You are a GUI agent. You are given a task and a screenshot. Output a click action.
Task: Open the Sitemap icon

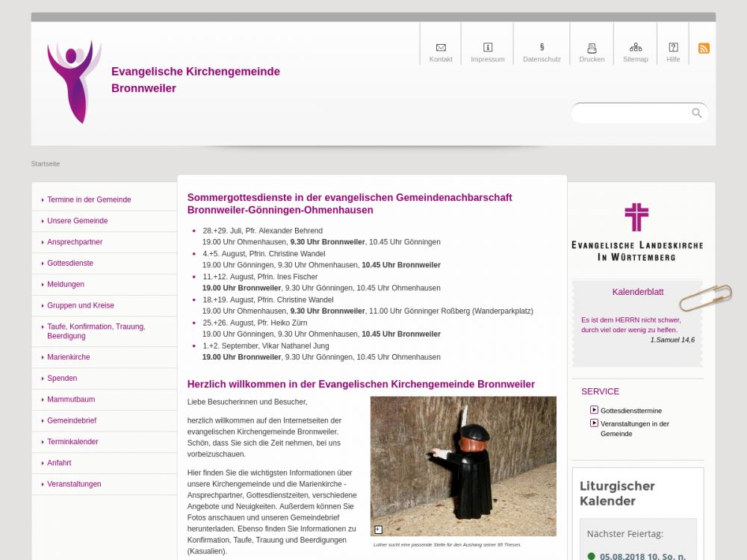click(x=636, y=48)
